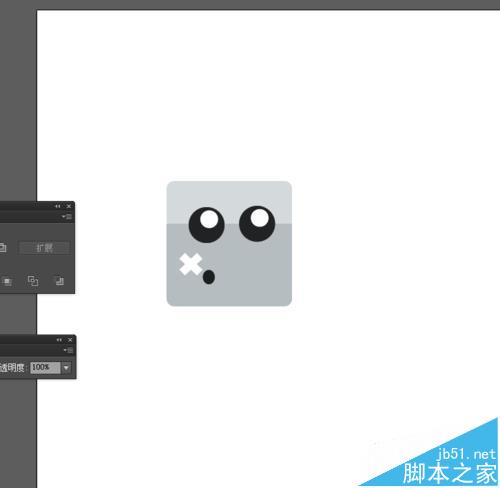Open the Transparency panel flyout menu
Viewport: 500px width, 488px height.
(x=68, y=350)
